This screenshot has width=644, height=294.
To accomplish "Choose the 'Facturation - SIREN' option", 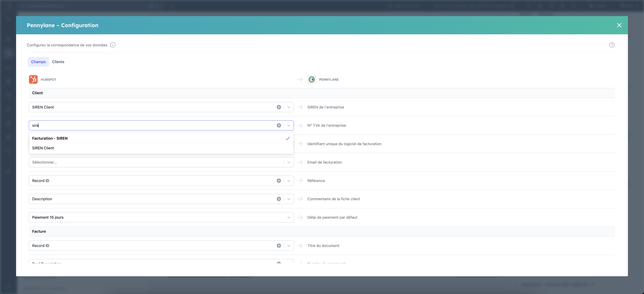I will pyautogui.click(x=50, y=138).
